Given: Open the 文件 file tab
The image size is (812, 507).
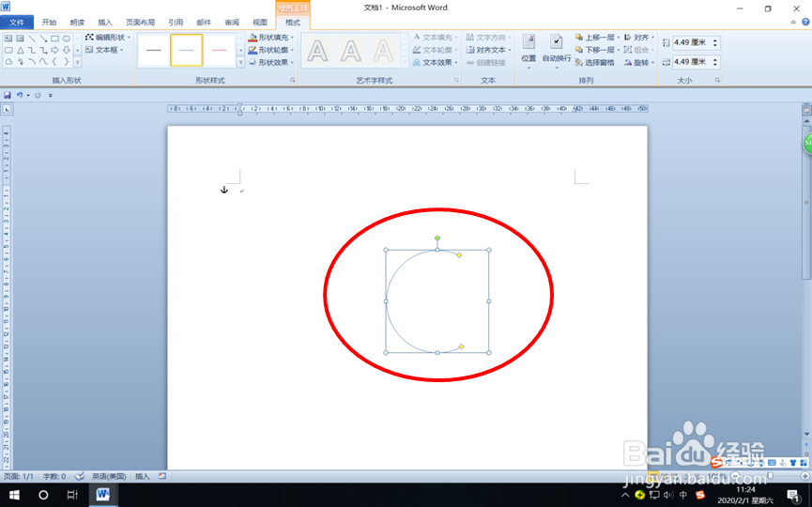Looking at the screenshot, I should (x=17, y=23).
